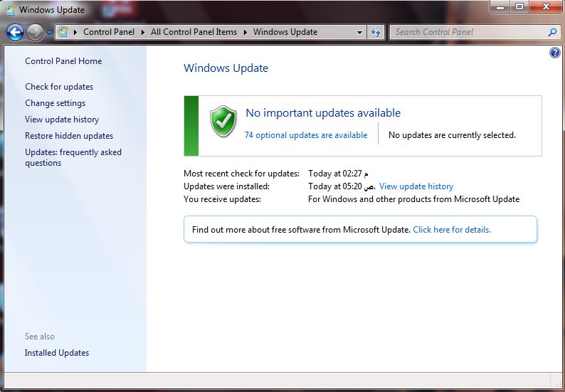Select the All Control Panel Items breadcrumb
The image size is (565, 392).
tap(194, 32)
